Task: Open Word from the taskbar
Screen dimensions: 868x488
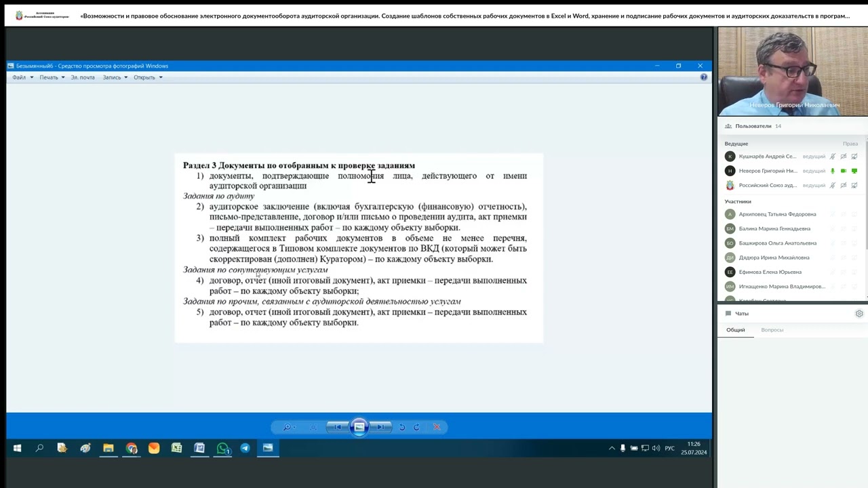Action: tap(199, 448)
